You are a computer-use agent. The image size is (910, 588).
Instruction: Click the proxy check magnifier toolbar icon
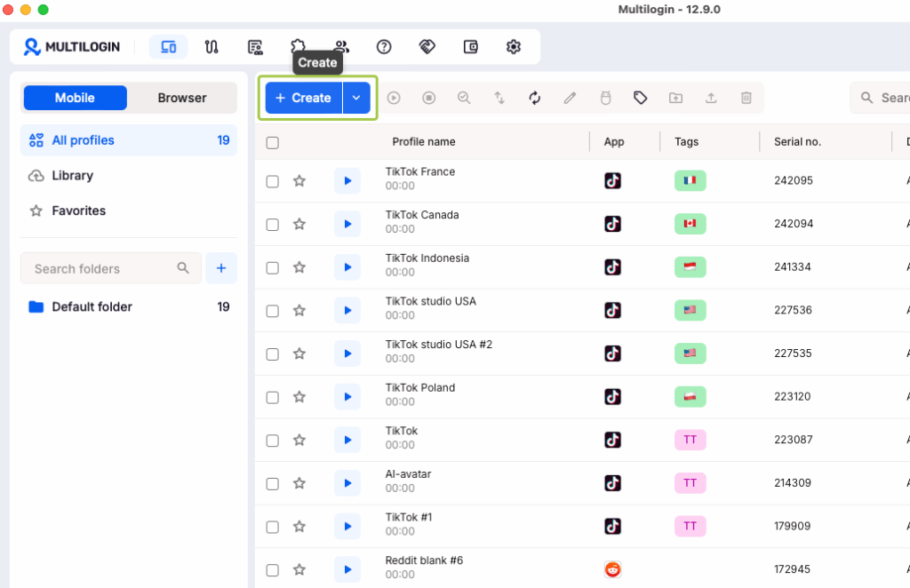(x=464, y=98)
